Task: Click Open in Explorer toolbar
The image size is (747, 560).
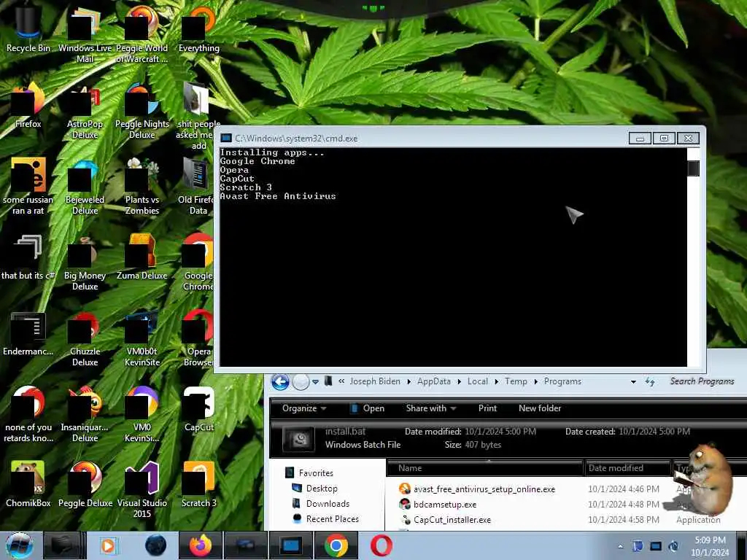Action: [x=368, y=408]
